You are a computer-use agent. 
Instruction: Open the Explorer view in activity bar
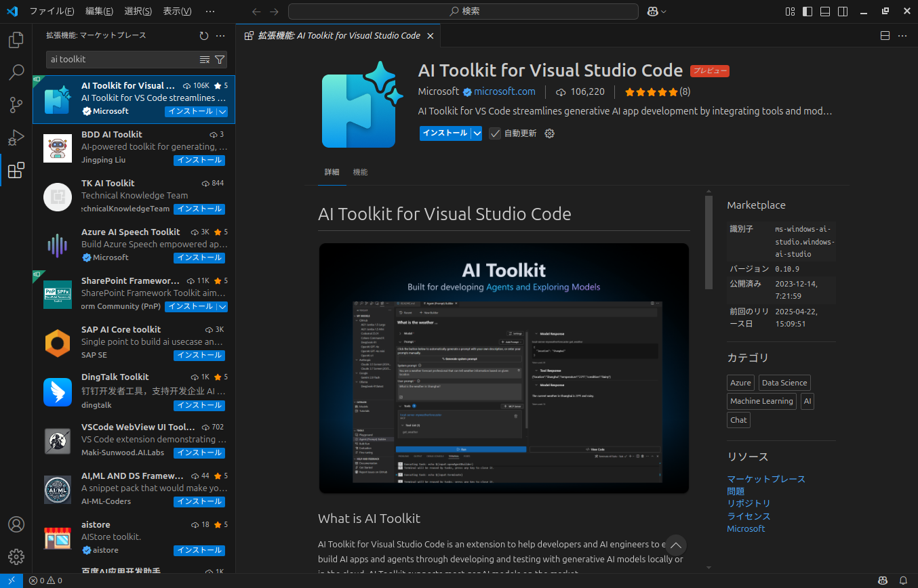point(16,40)
